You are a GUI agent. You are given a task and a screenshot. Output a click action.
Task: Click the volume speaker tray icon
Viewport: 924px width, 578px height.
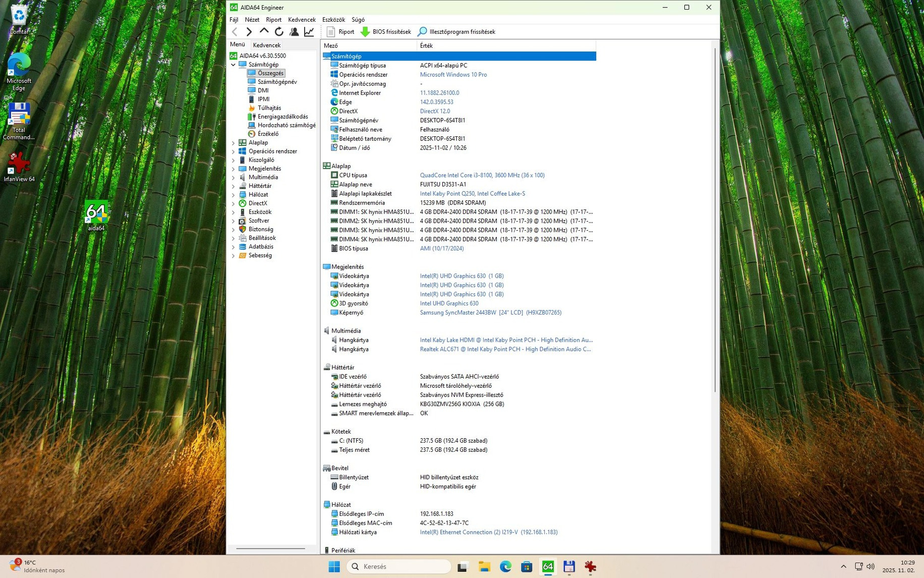(x=871, y=566)
